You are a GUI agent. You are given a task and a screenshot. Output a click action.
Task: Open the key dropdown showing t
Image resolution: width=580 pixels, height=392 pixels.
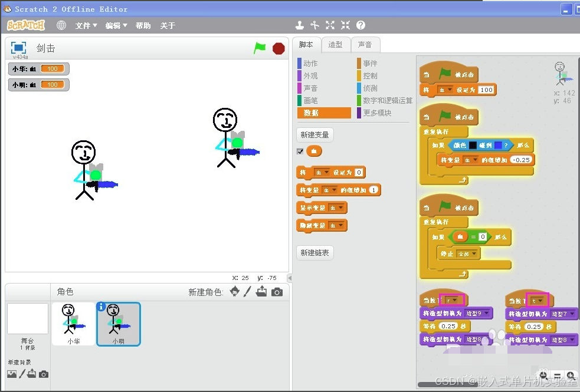tap(538, 301)
